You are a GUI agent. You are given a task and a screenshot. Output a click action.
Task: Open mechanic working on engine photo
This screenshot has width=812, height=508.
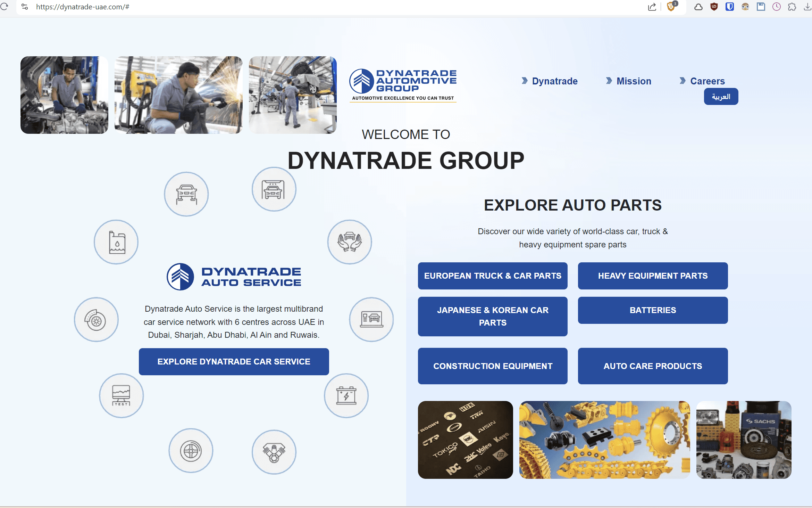[x=64, y=95]
